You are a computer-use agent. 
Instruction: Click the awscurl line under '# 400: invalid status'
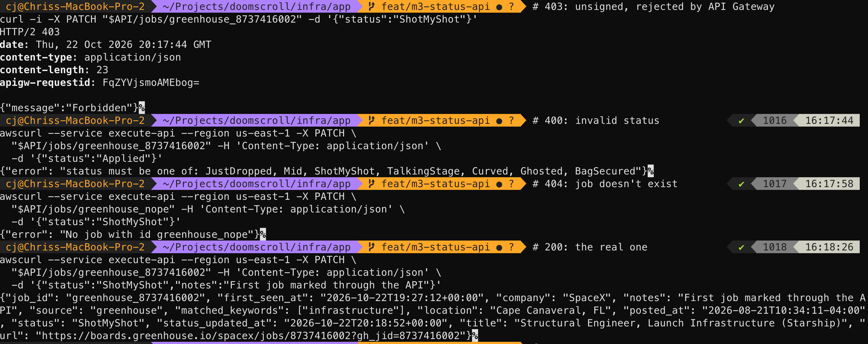point(178,133)
